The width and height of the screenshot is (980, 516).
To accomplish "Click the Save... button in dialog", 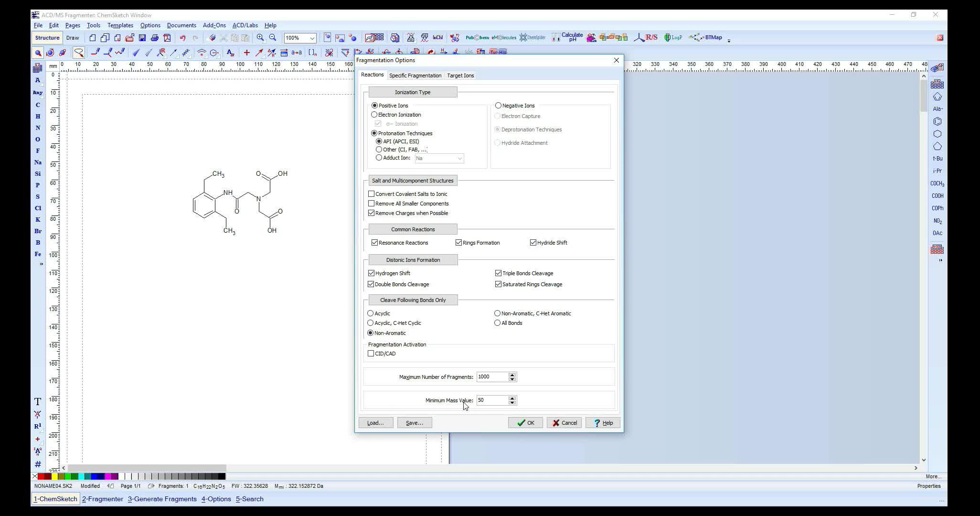I will (x=414, y=423).
